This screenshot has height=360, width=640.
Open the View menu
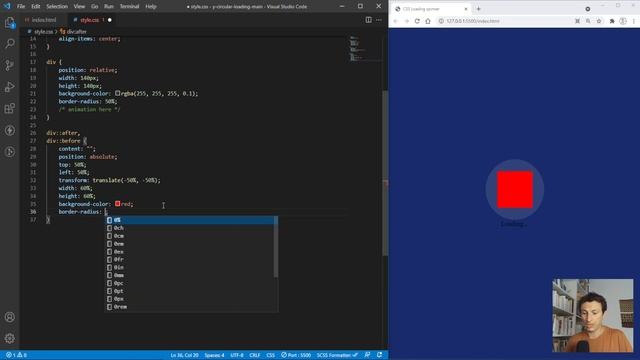(79, 7)
